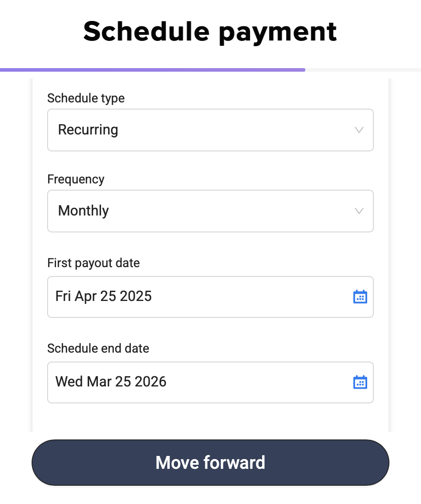Click the unfilled gray end of progress bar

coord(362,70)
